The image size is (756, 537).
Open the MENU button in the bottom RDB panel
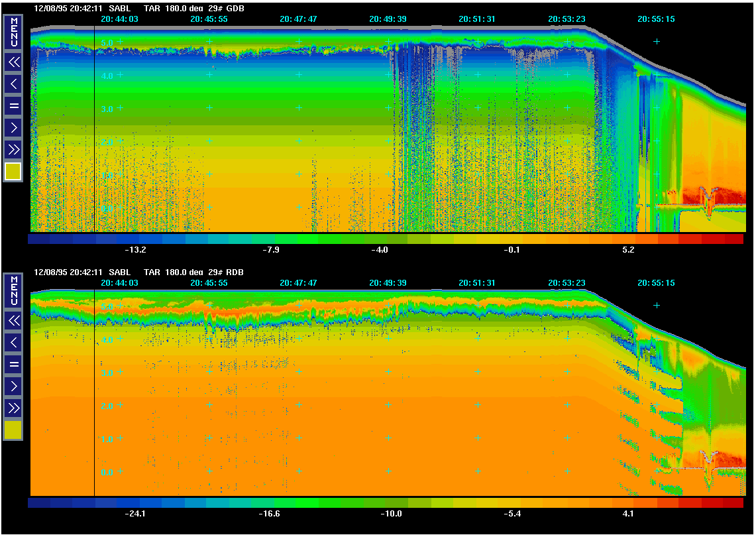coord(13,290)
